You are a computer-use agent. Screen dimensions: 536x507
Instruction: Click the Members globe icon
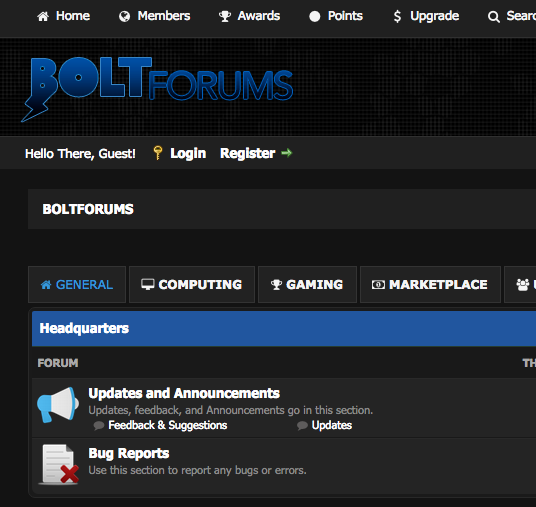pyautogui.click(x=124, y=16)
